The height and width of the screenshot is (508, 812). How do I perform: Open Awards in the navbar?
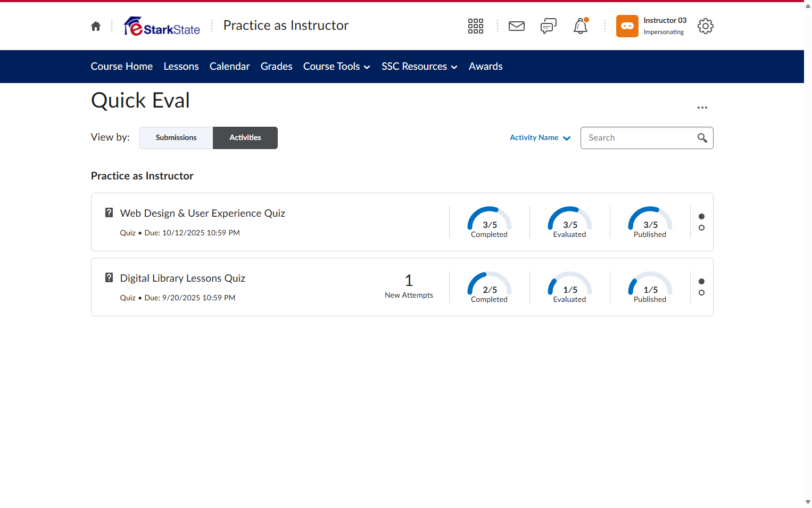pyautogui.click(x=486, y=67)
